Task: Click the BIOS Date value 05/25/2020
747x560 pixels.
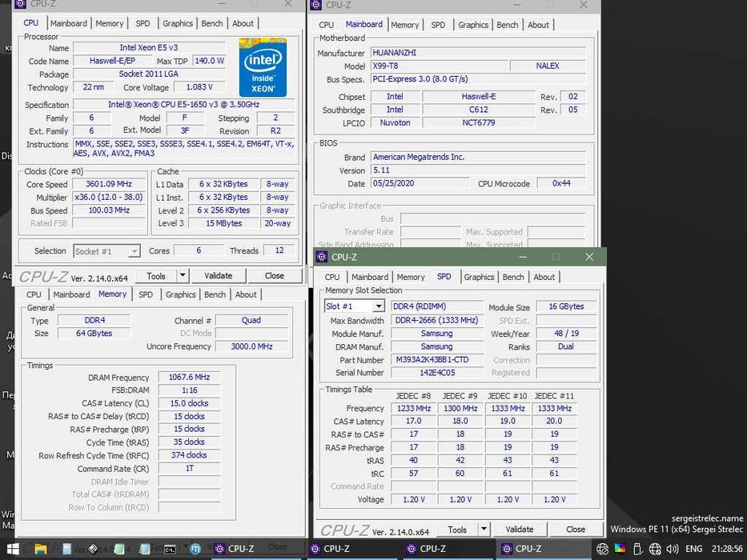Action: tap(420, 183)
